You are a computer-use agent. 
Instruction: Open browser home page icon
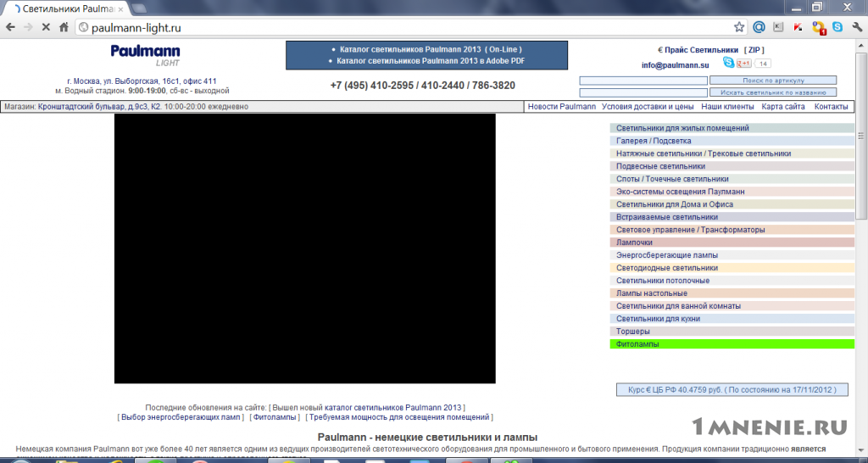coord(64,27)
